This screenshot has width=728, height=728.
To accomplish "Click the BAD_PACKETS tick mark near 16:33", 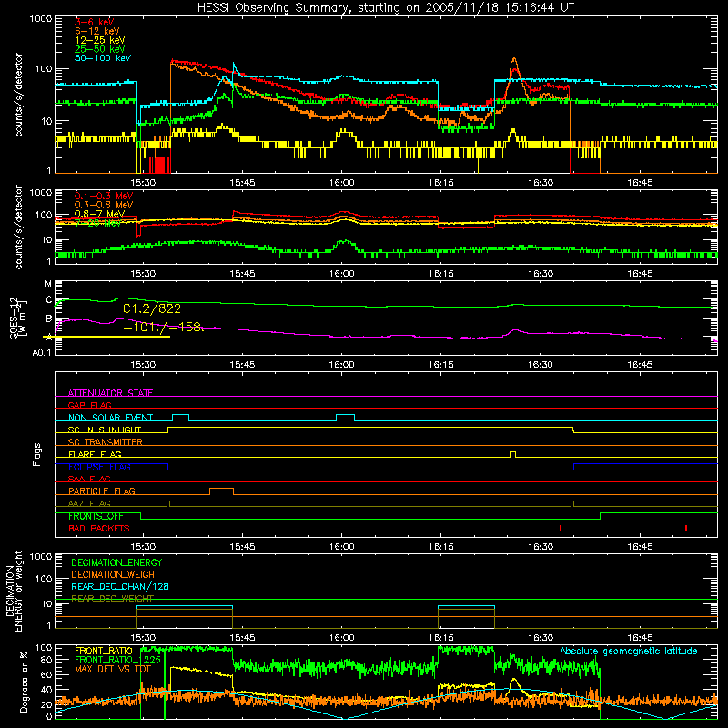I will point(561,528).
